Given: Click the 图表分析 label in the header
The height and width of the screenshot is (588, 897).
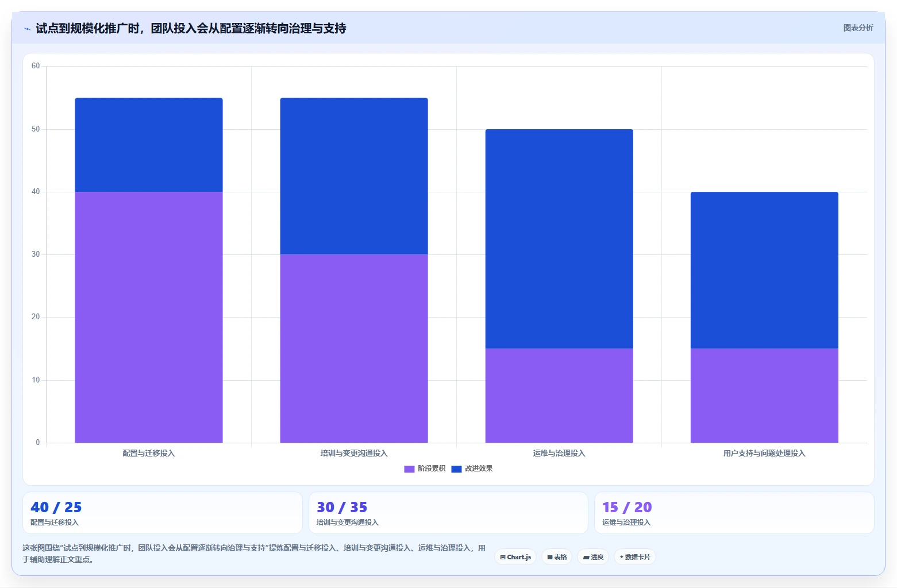Looking at the screenshot, I should pos(858,28).
